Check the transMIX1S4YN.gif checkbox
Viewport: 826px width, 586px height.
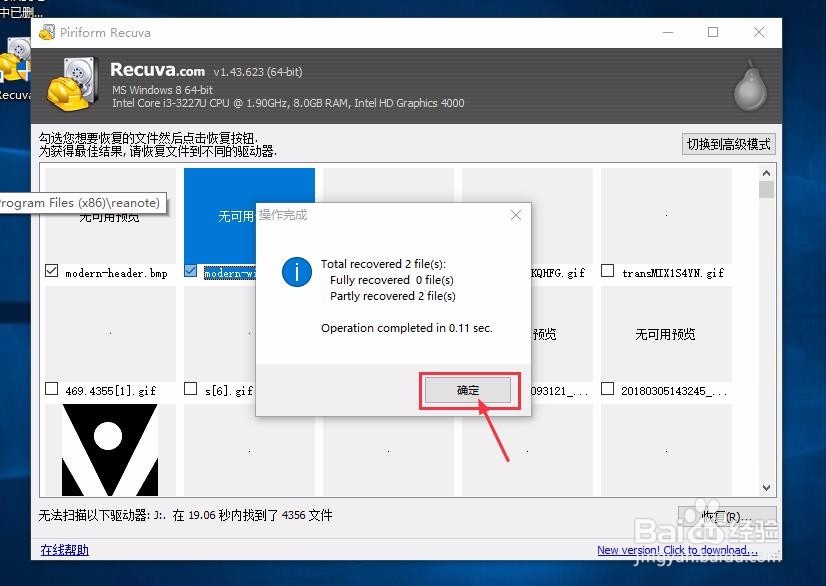607,271
